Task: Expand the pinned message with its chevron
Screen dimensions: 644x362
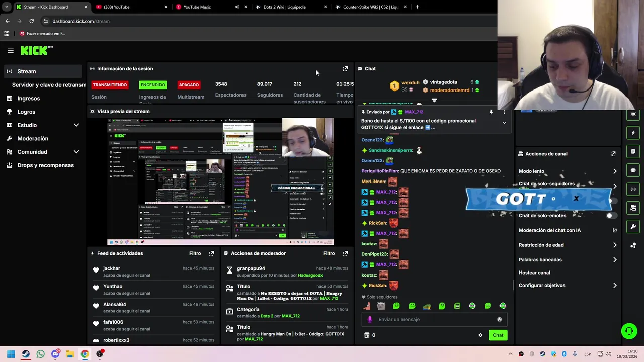Action: click(x=504, y=123)
